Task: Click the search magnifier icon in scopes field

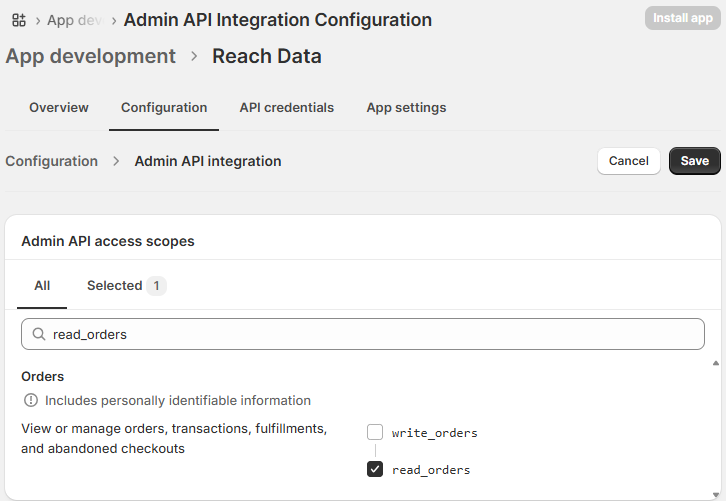Action: (39, 334)
